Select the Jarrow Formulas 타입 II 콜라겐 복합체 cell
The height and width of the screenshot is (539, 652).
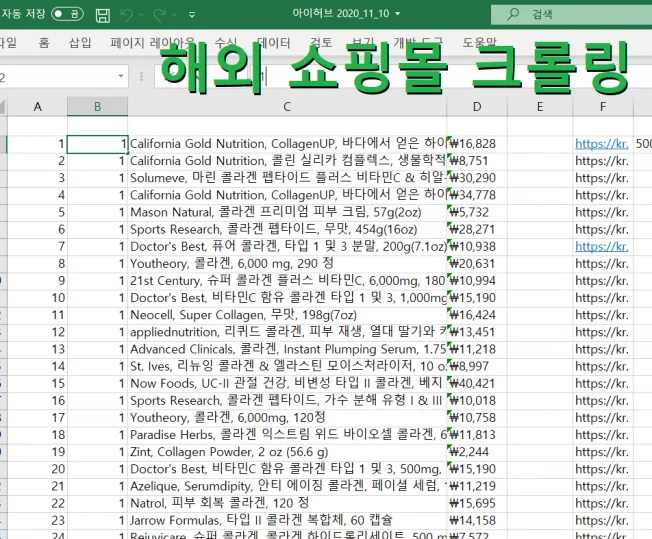(287, 520)
